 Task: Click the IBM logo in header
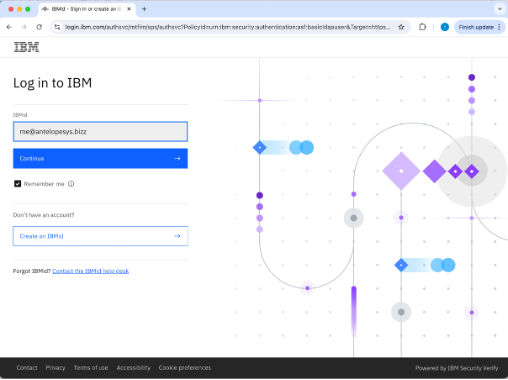pos(26,47)
